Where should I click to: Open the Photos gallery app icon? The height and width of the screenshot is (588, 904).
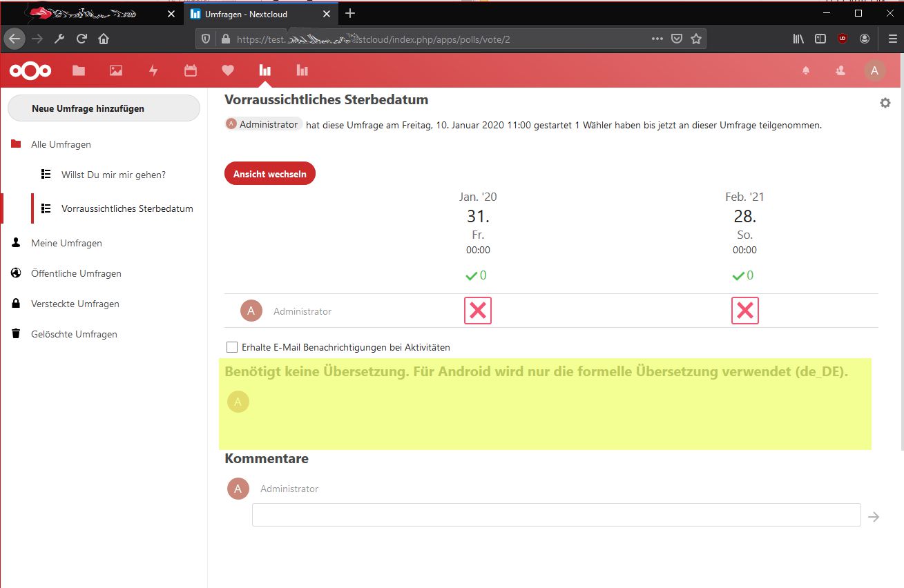[x=116, y=70]
